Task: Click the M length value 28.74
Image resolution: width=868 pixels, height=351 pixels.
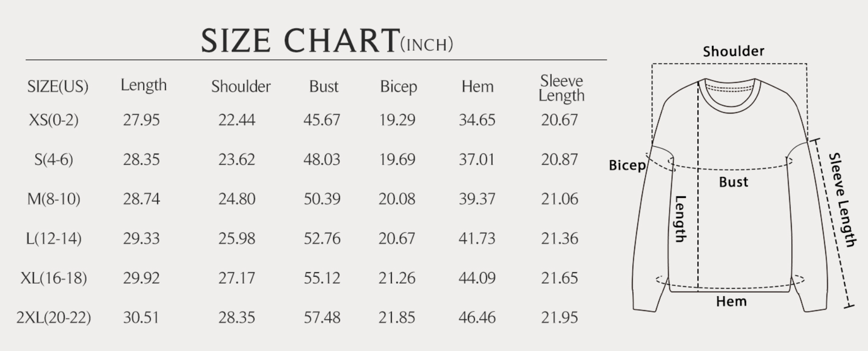Action: (141, 199)
